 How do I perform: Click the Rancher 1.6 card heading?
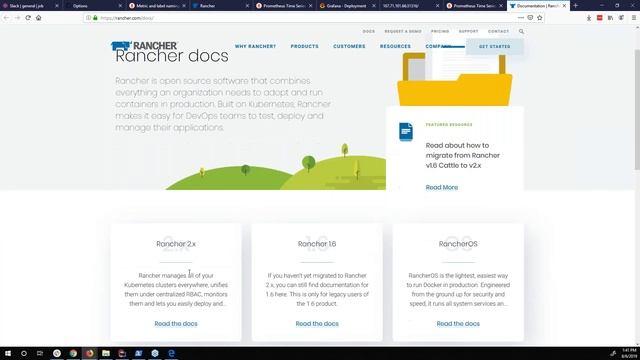pyautogui.click(x=317, y=244)
